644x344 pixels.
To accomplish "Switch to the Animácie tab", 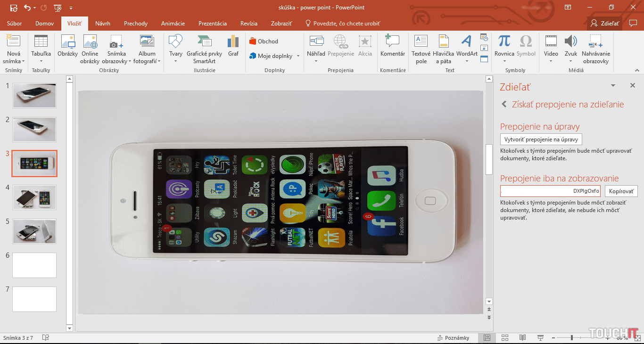I will 173,23.
